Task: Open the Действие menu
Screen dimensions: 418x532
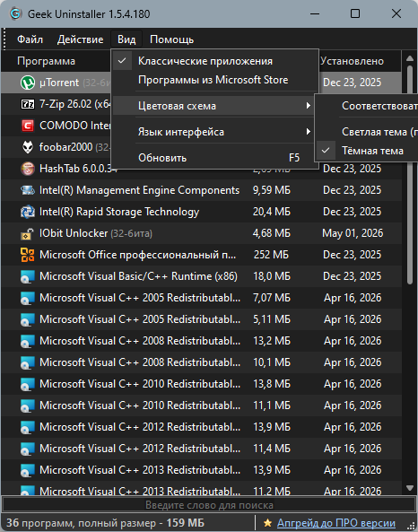Action: (x=80, y=39)
